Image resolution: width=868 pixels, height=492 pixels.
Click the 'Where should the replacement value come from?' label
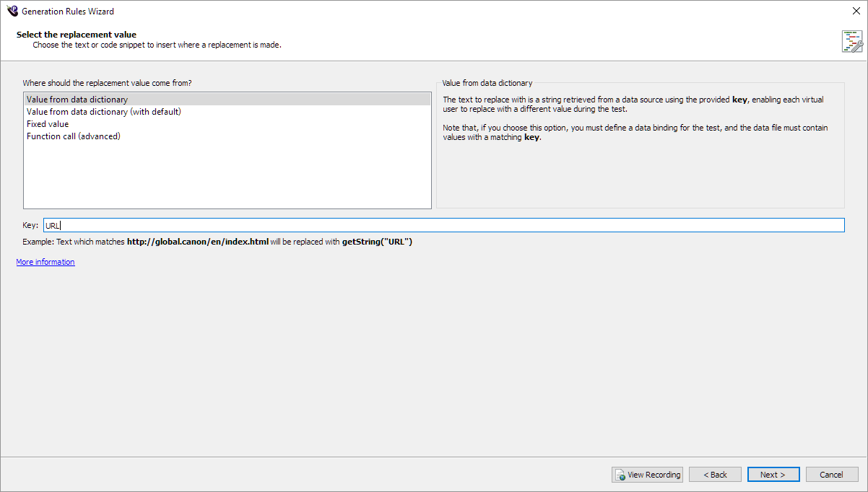pyautogui.click(x=107, y=83)
